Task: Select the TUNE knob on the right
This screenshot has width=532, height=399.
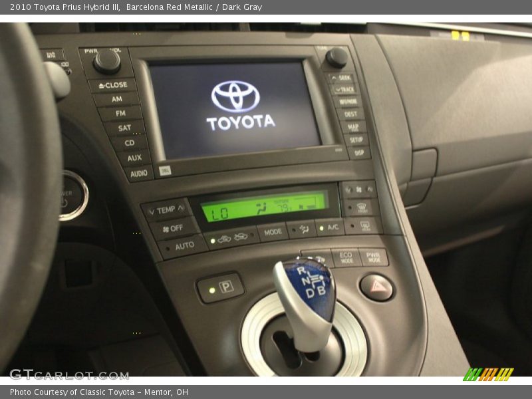Action: pyautogui.click(x=336, y=58)
